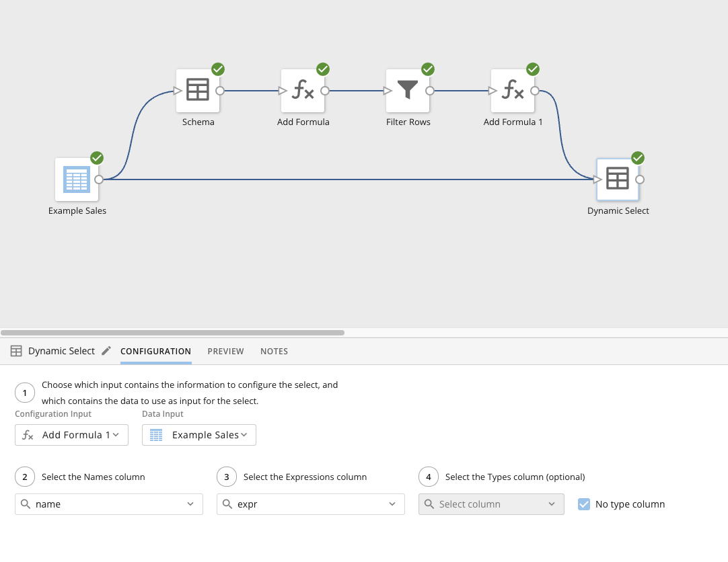Select the Configuration tab
Viewport: 728px width, 562px height.
[x=155, y=351]
